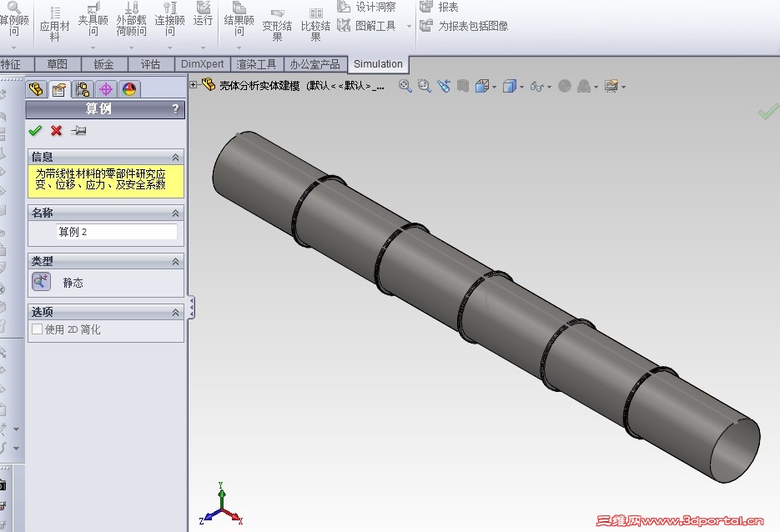Open the DimXpertManager crosshair tab icon

[x=106, y=89]
